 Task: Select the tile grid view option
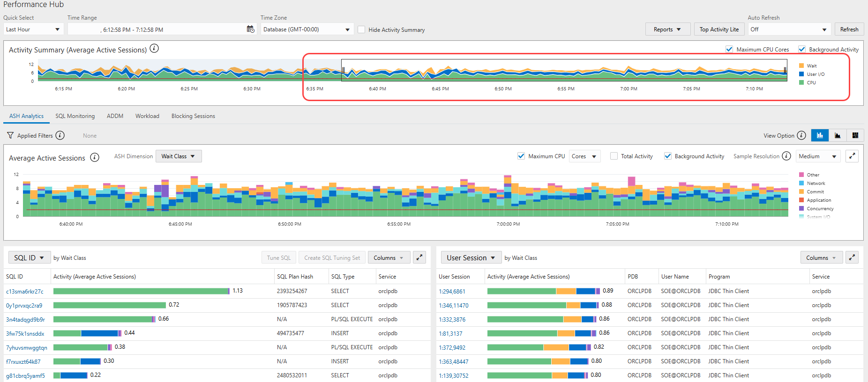pos(855,135)
